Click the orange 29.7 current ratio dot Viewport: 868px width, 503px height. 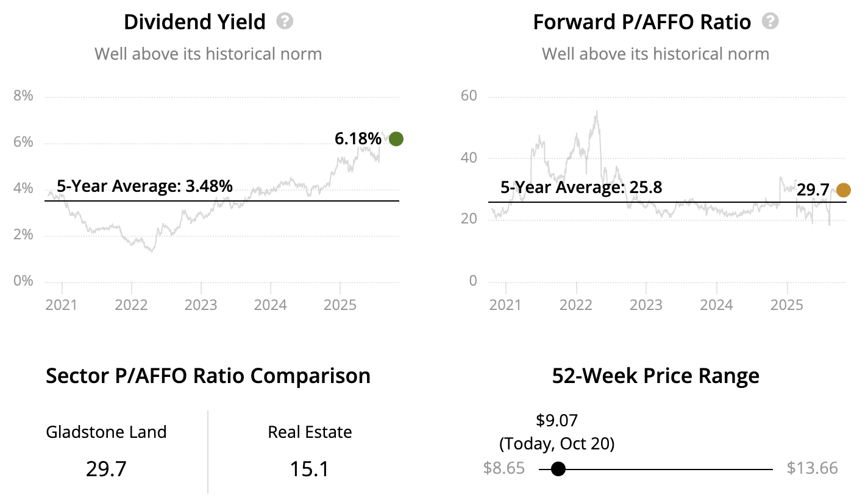coord(843,191)
